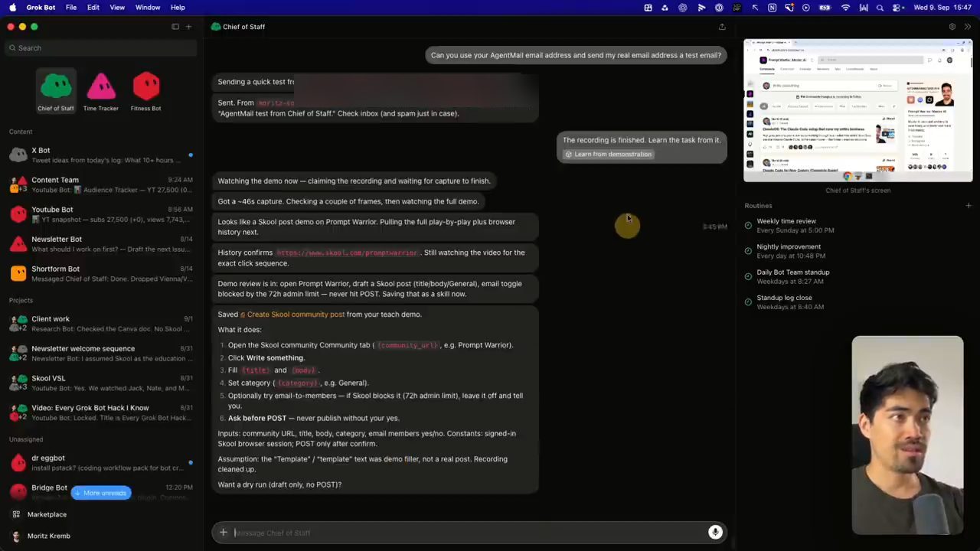The width and height of the screenshot is (980, 551).
Task: Select the red Fitness Bot avatar
Action: tap(145, 86)
